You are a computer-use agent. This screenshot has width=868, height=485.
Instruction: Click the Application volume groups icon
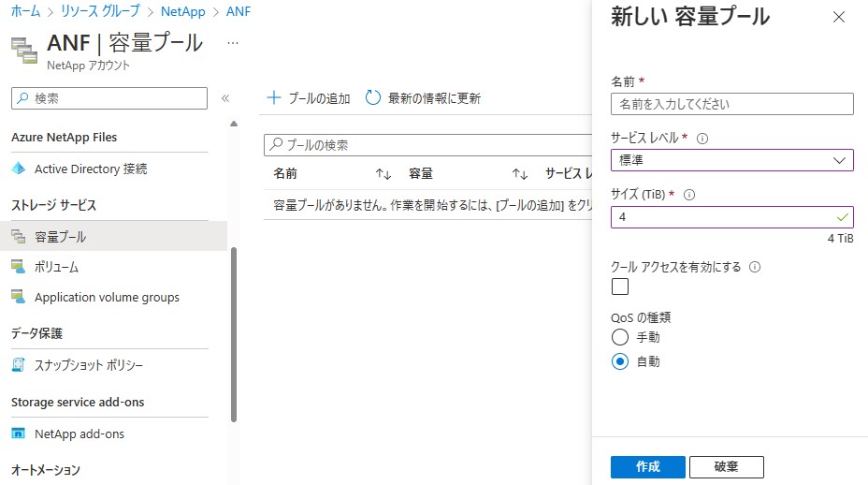click(19, 297)
